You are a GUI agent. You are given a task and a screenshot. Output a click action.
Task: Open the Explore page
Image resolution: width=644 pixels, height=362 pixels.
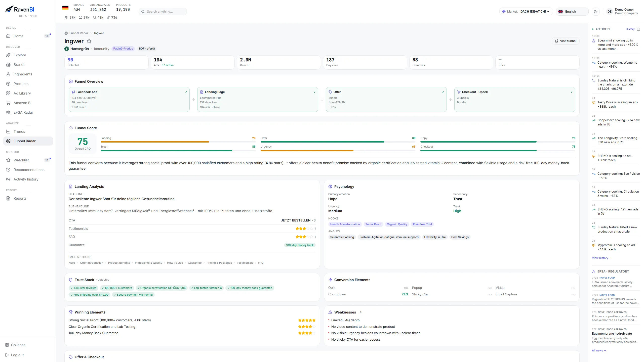coord(28,55)
